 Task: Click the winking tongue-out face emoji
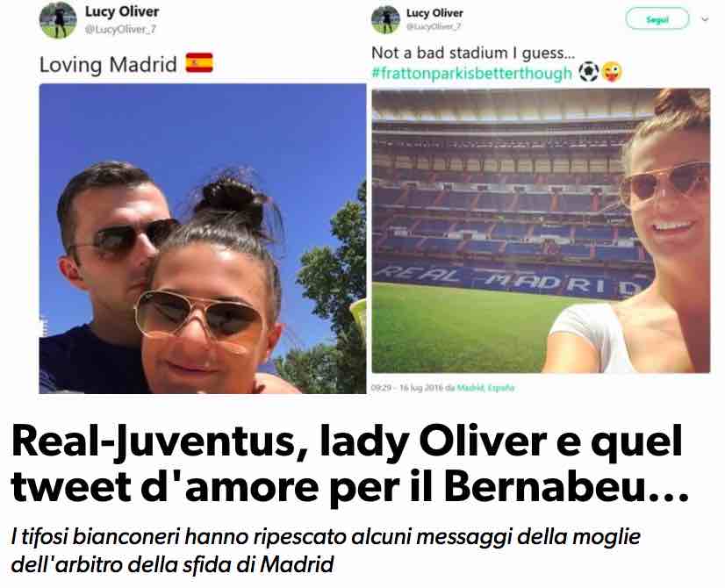[612, 72]
